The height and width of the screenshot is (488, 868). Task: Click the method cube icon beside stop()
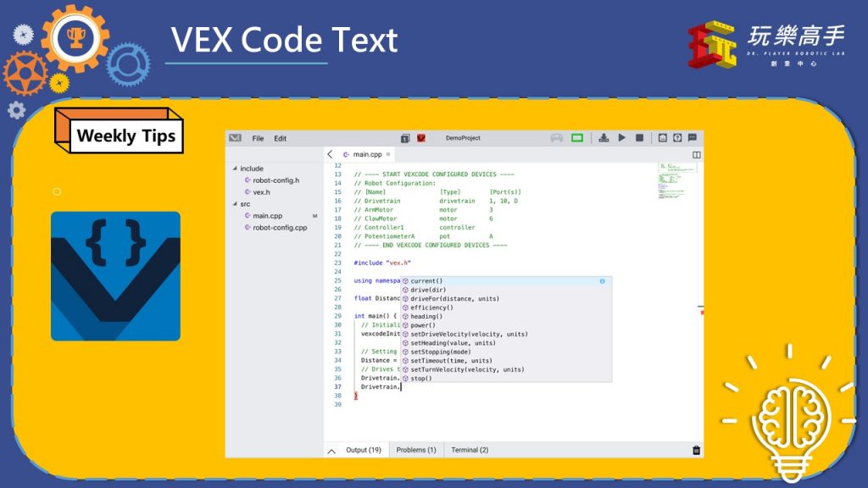click(x=405, y=379)
